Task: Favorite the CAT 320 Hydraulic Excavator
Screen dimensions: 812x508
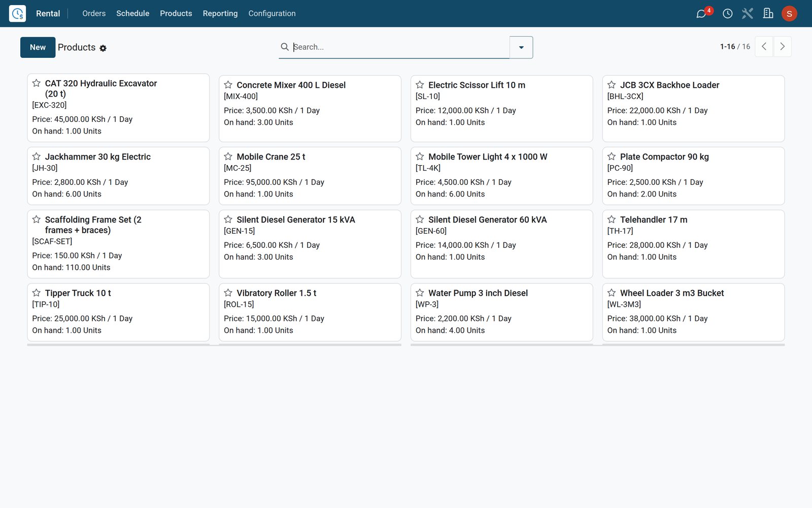Action: pos(37,83)
